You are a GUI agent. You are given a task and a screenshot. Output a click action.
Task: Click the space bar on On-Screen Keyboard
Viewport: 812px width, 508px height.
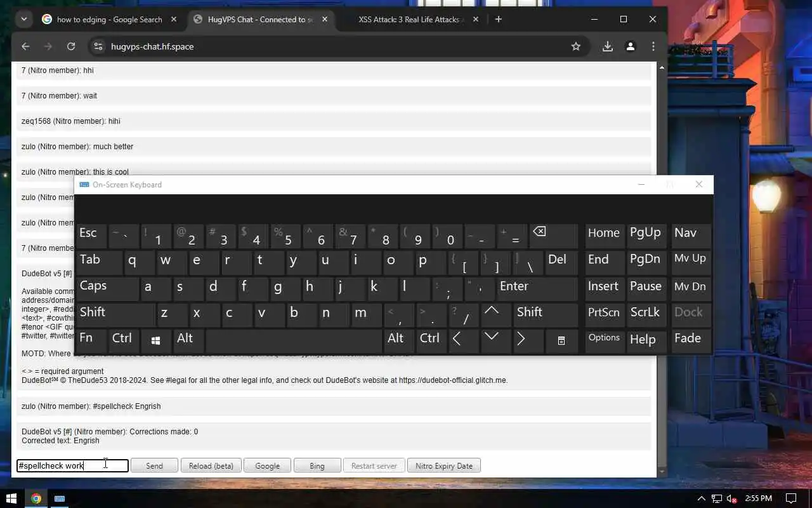point(294,341)
